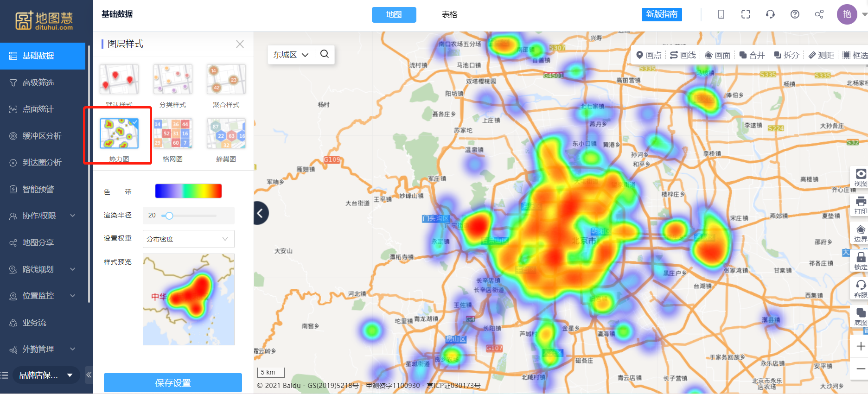Screen dimensions: 868x394
Task: Collapse the layer style panel arrow
Action: (261, 213)
